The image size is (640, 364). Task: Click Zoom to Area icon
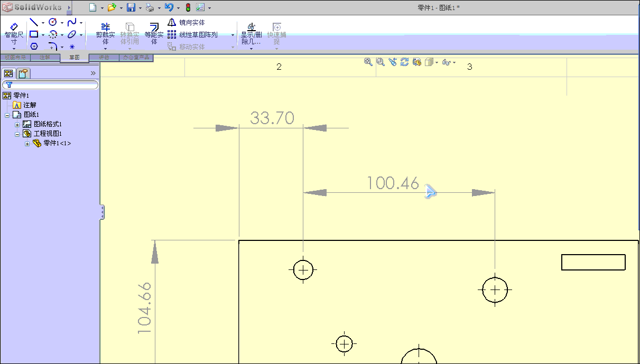tap(381, 62)
